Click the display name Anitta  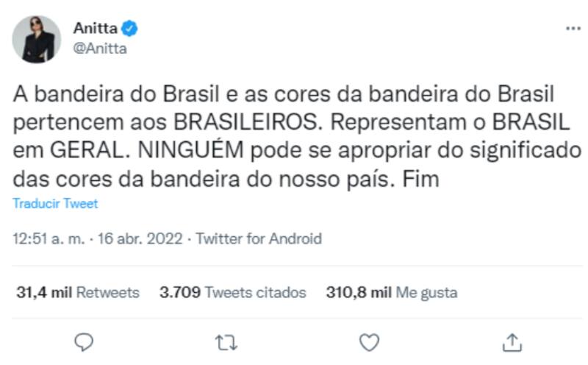pyautogui.click(x=96, y=29)
